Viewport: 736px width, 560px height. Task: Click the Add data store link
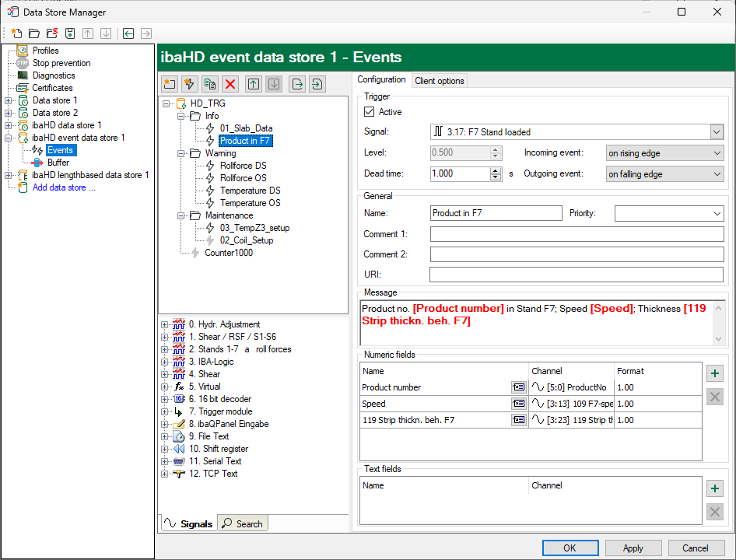(x=64, y=187)
